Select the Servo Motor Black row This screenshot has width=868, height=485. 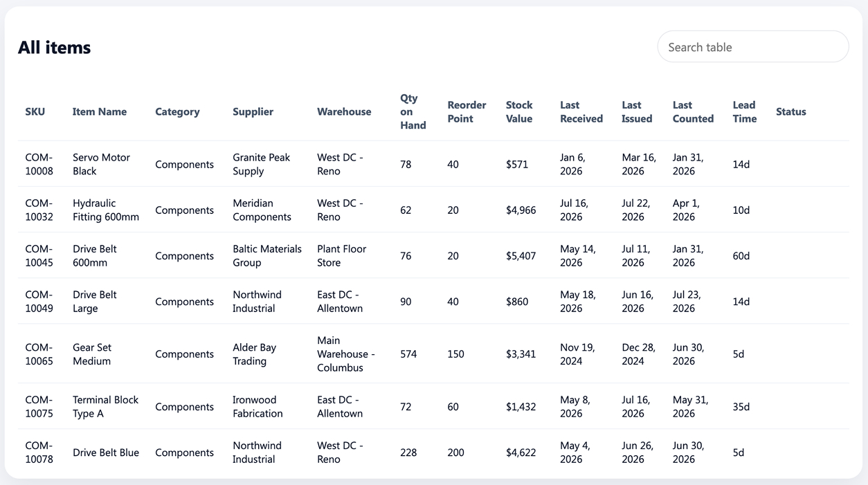pyautogui.click(x=433, y=164)
